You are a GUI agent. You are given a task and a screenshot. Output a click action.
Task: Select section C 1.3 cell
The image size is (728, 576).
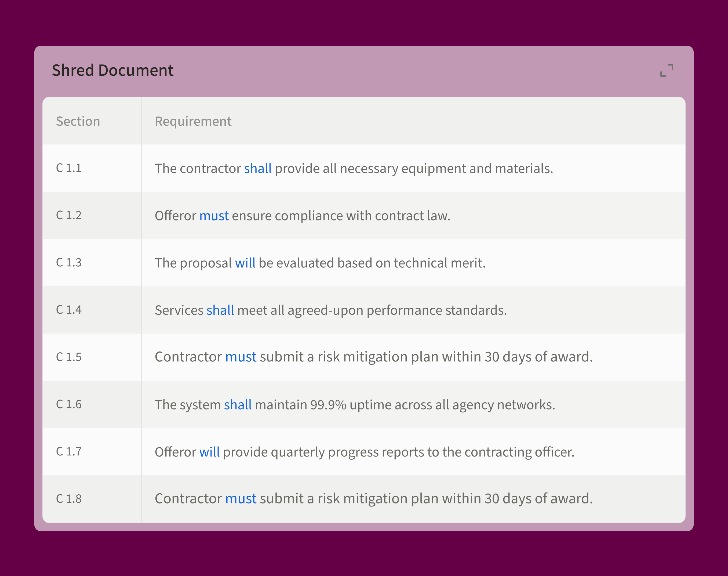click(x=69, y=262)
